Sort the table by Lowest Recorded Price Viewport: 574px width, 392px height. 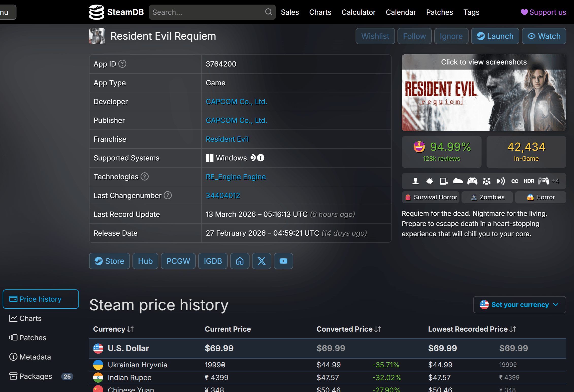coord(472,329)
